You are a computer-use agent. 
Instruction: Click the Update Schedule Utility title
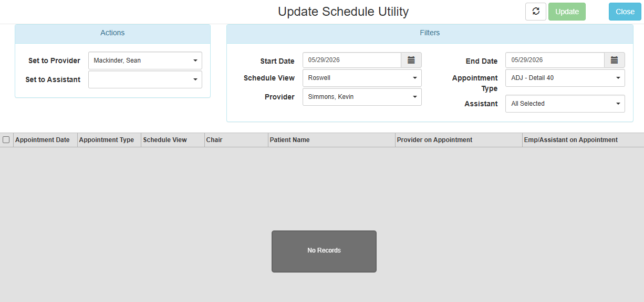343,12
